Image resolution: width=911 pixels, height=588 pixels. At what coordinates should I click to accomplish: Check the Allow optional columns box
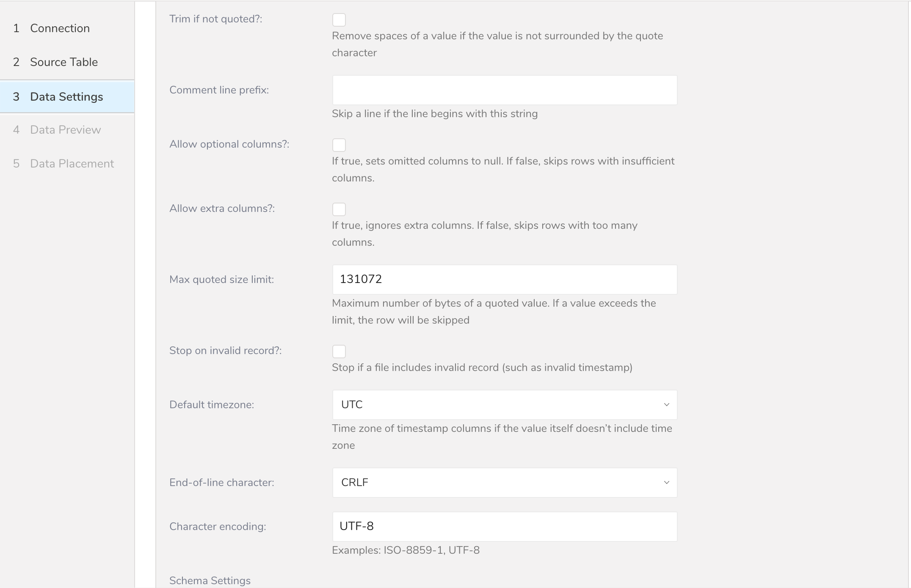click(339, 145)
